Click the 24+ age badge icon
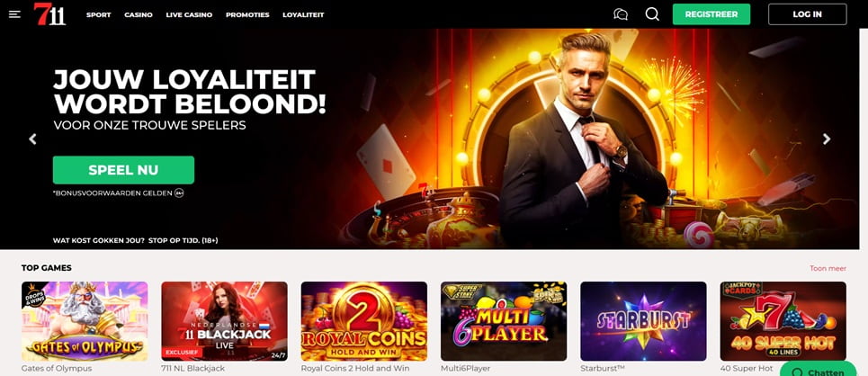Image resolution: width=868 pixels, height=376 pixels. (179, 193)
